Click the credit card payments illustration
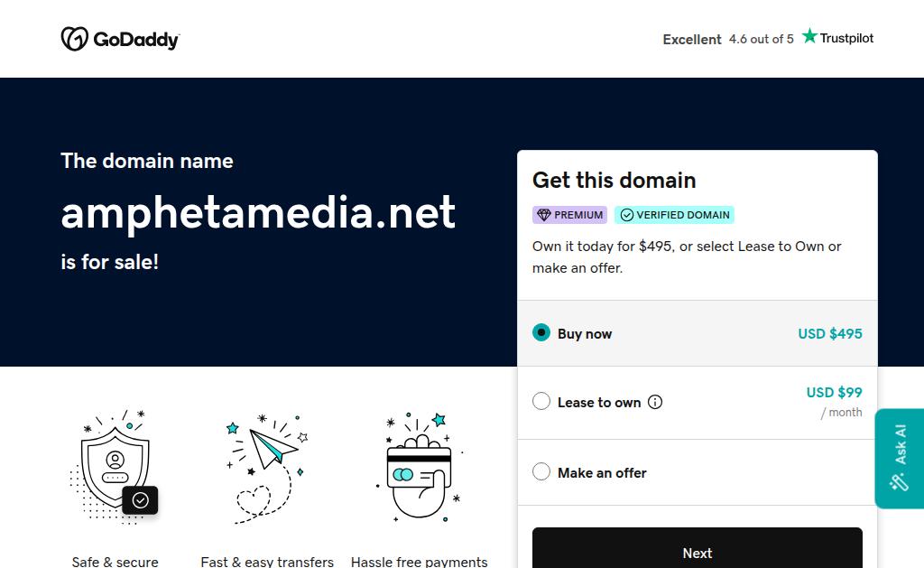Image resolution: width=924 pixels, height=568 pixels. (419, 468)
